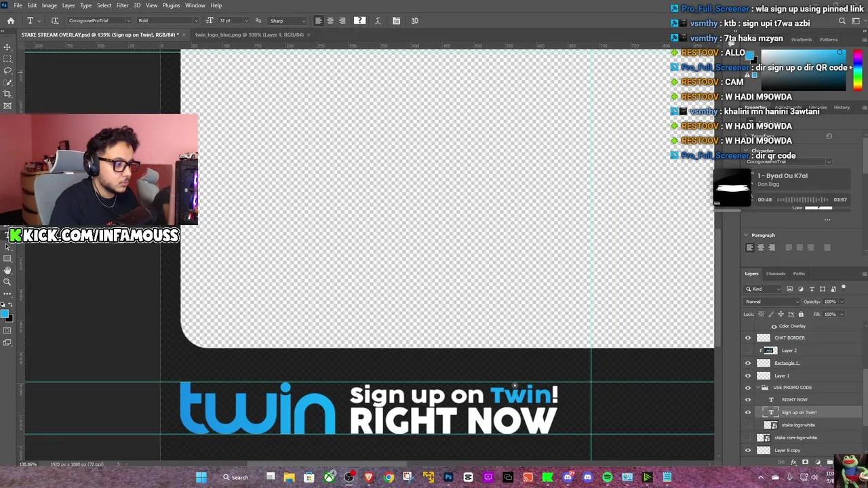Open the Plugins menu

click(x=171, y=5)
